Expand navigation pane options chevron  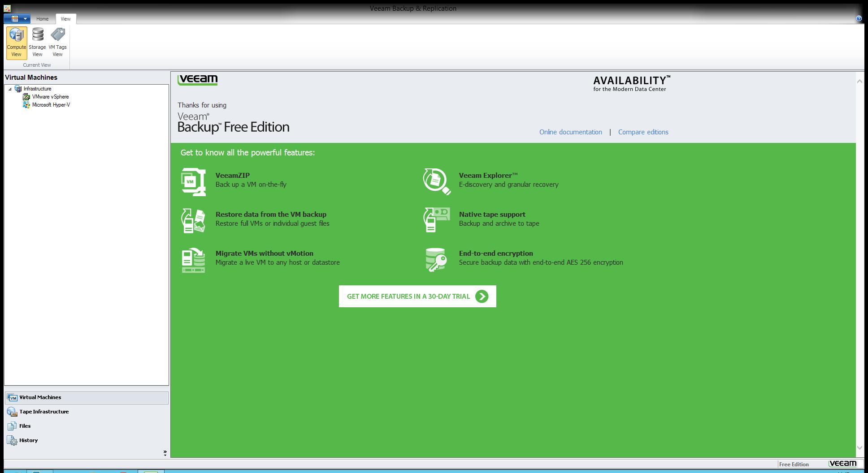[165, 453]
